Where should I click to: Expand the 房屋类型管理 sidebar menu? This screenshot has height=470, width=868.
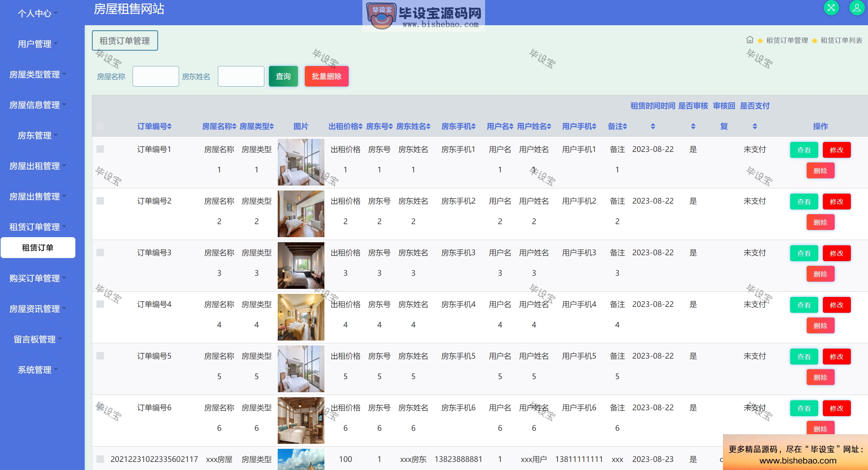[x=37, y=74]
